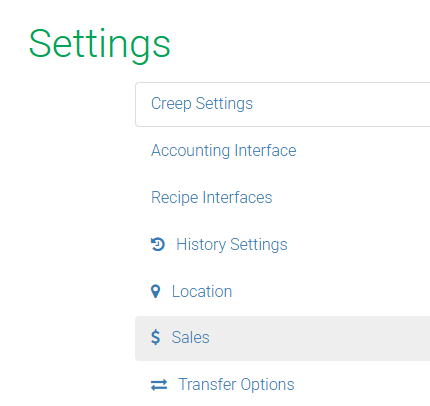Click the word Interfaces in Recipe Interfaces
Viewport: 430px width, 406px height.
pyautogui.click(x=237, y=197)
